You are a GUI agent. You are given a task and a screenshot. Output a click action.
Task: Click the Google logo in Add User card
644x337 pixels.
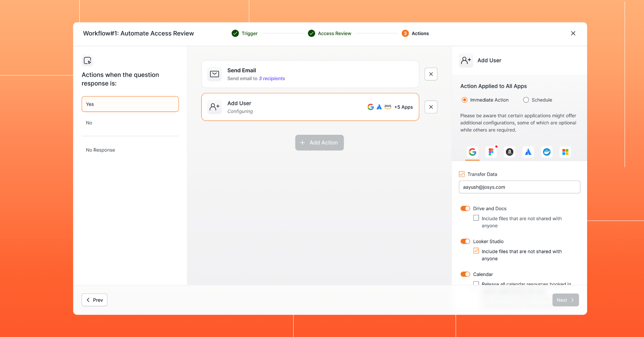(371, 107)
